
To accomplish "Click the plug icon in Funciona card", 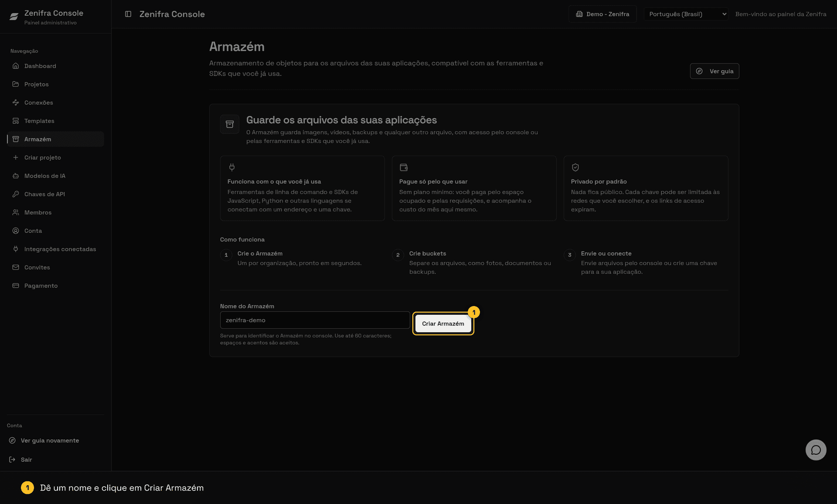I will pyautogui.click(x=232, y=167).
